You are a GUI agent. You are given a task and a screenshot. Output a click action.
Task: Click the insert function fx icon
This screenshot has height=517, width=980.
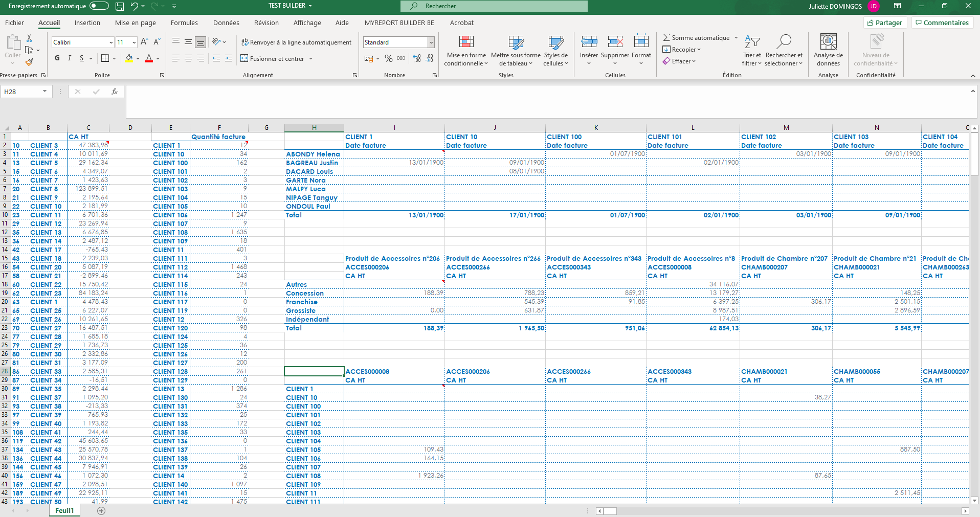115,92
